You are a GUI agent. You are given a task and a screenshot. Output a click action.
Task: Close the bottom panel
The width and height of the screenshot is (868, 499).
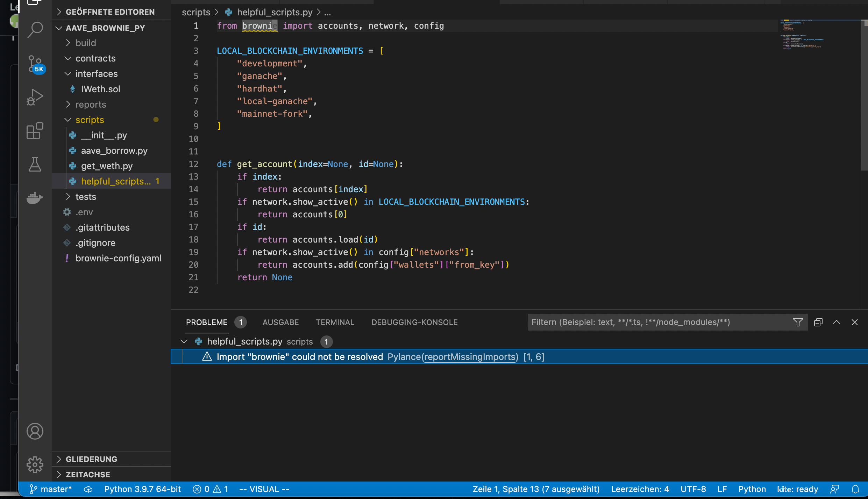pos(855,322)
